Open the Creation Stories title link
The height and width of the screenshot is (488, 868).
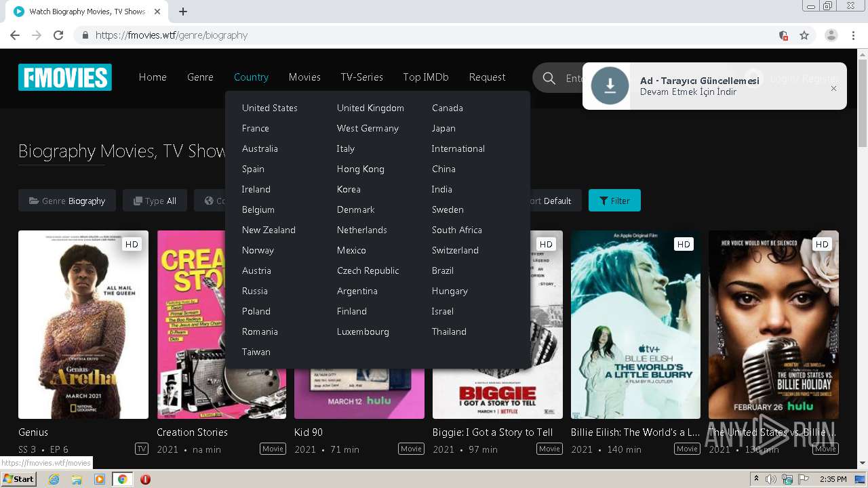tap(192, 432)
